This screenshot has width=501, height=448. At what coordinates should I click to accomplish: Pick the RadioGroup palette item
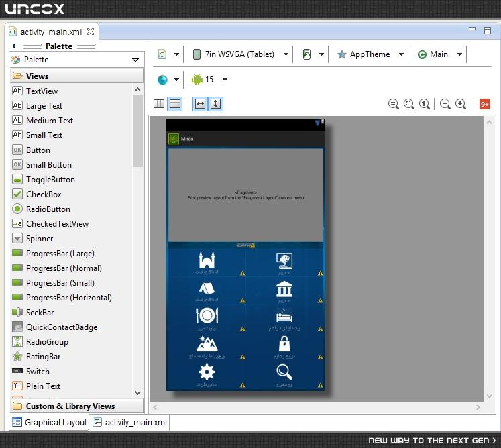[40, 342]
